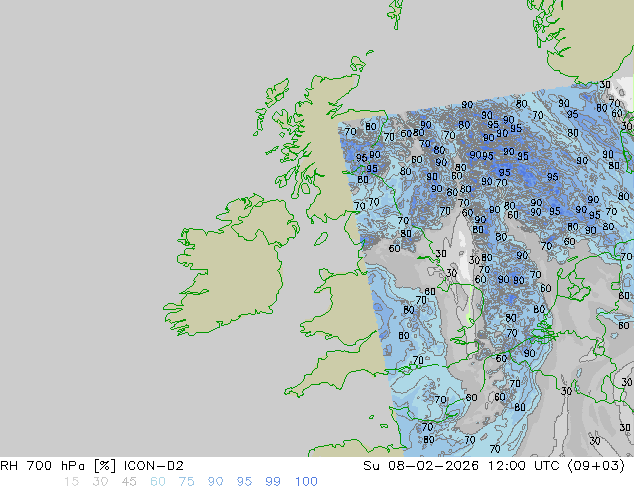Select the legend value "15"

(71, 482)
